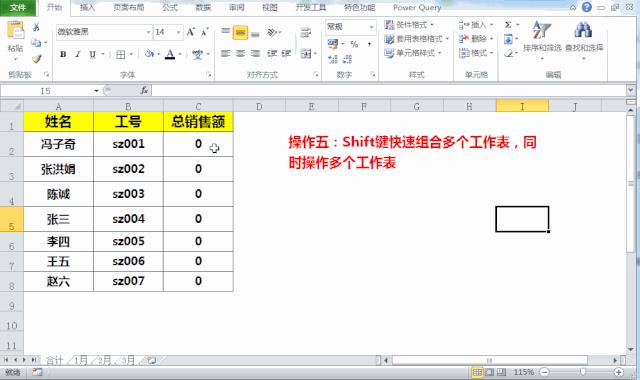This screenshot has width=640, height=380.
Task: Select the Format Painter brush
Action: click(x=37, y=59)
